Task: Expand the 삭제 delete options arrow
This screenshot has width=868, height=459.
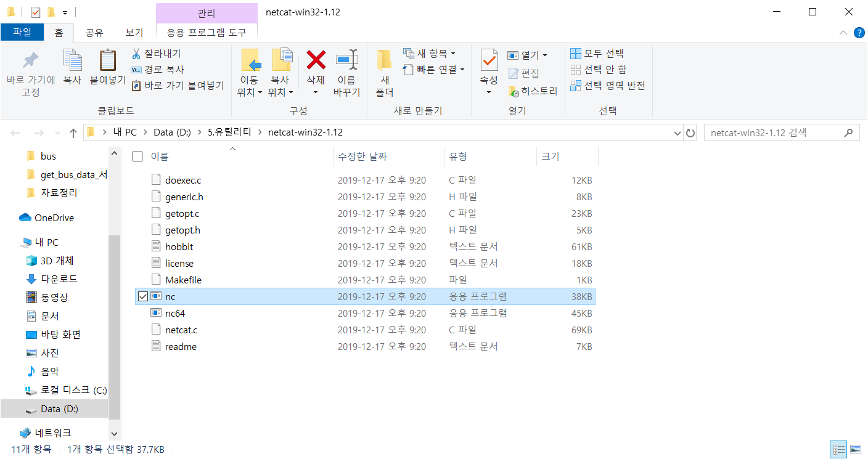Action: point(316,92)
